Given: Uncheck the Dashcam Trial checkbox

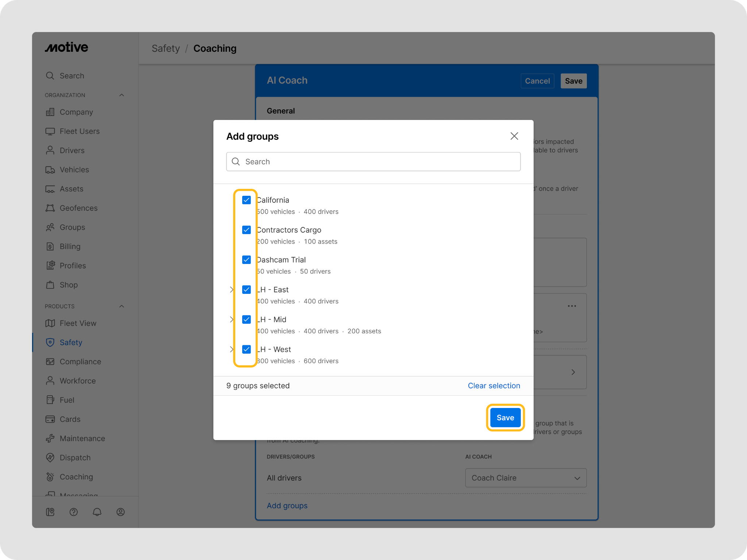Looking at the screenshot, I should pyautogui.click(x=247, y=260).
